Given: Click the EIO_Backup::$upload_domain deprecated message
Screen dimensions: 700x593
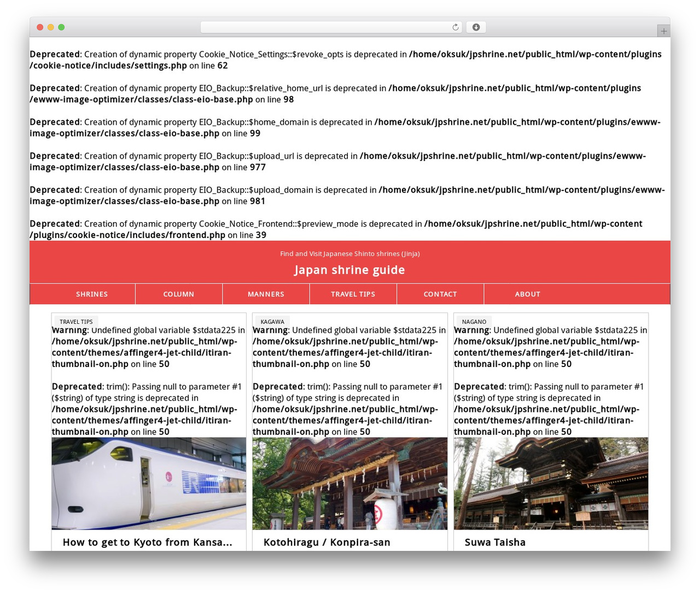Looking at the screenshot, I should click(x=347, y=195).
